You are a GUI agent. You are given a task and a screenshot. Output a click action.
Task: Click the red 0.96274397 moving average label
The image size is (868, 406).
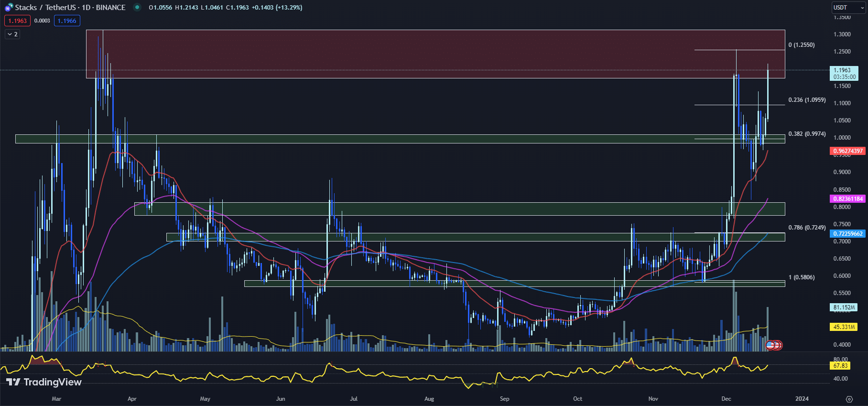click(x=848, y=151)
